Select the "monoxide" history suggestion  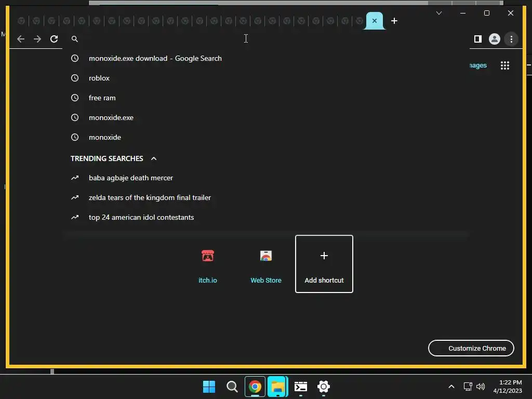(x=267, y=137)
